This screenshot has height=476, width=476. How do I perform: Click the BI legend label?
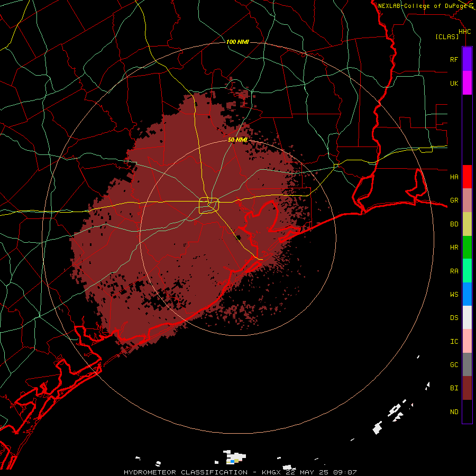click(454, 388)
